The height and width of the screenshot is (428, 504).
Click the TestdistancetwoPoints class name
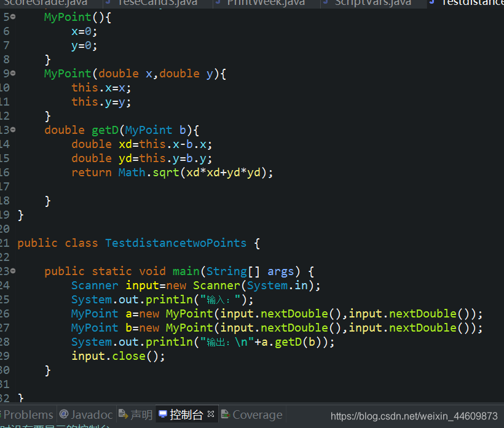point(176,243)
